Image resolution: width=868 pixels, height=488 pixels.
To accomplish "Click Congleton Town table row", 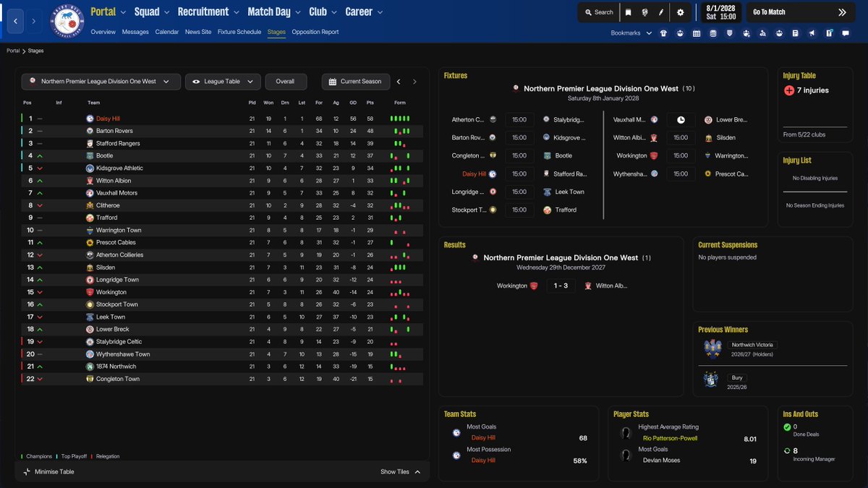I will (x=222, y=379).
